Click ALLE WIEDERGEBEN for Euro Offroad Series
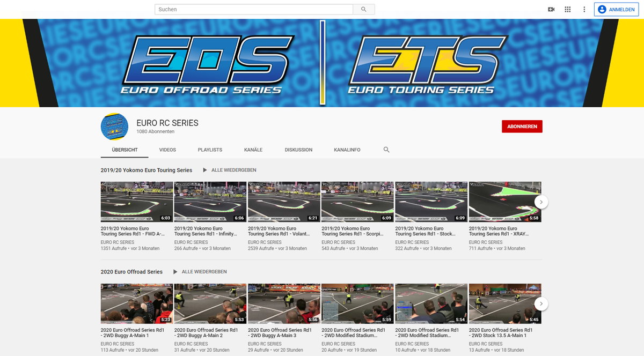Viewport: 644px width, 356px height. (204, 272)
